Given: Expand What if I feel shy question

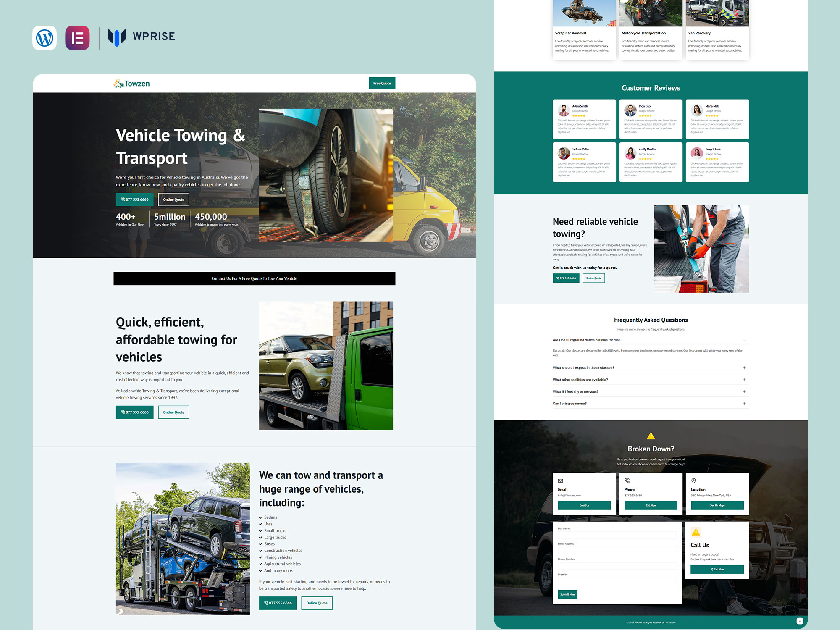Looking at the screenshot, I should coord(651,391).
